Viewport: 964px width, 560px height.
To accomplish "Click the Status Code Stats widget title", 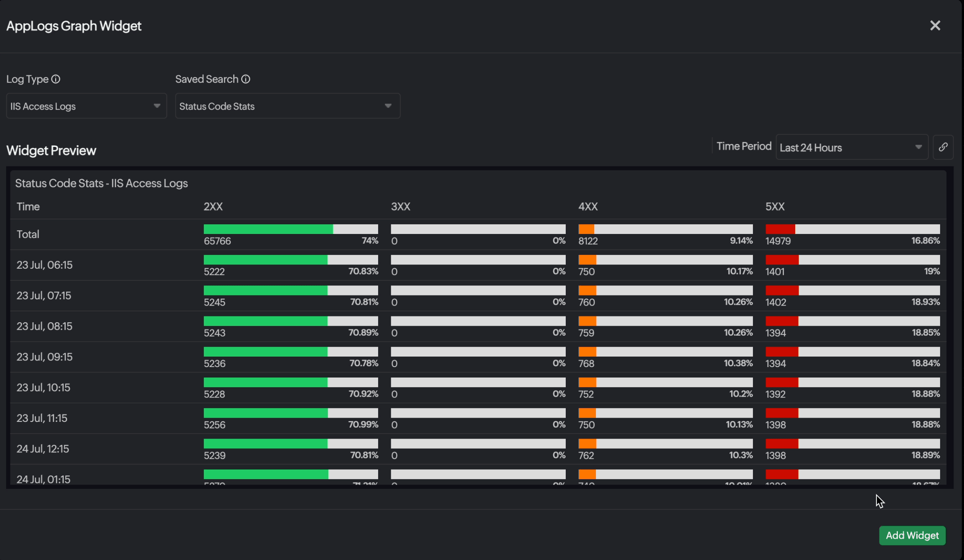I will tap(101, 183).
